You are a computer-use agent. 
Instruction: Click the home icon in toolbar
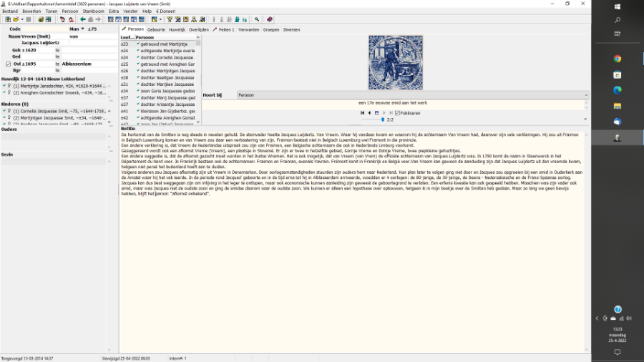tap(91, 19)
